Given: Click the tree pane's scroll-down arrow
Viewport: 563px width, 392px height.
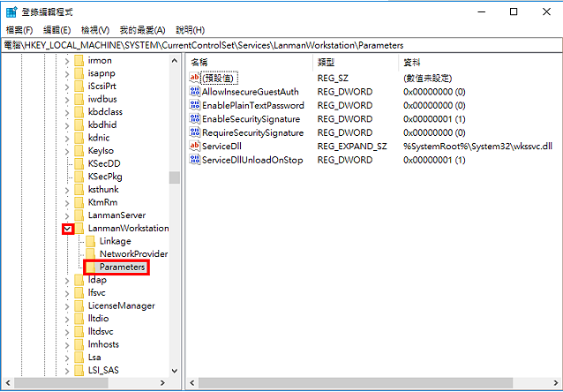Looking at the screenshot, I should [175, 371].
